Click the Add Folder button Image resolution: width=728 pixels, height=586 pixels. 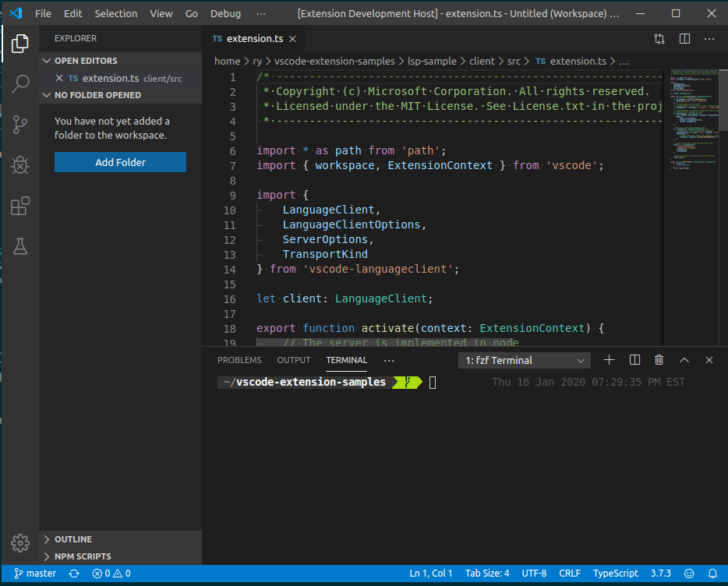[x=120, y=162]
